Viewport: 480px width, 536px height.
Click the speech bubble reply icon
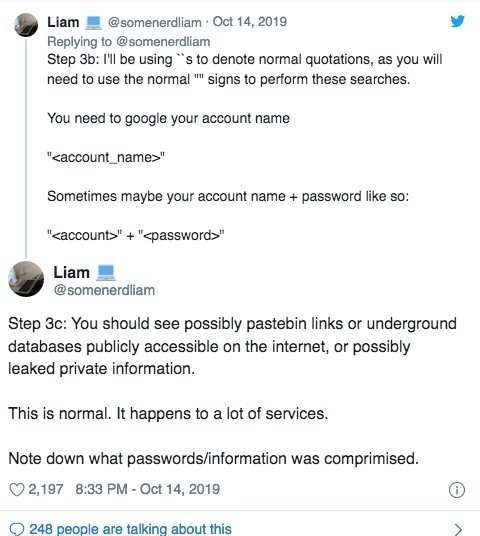tap(16, 529)
